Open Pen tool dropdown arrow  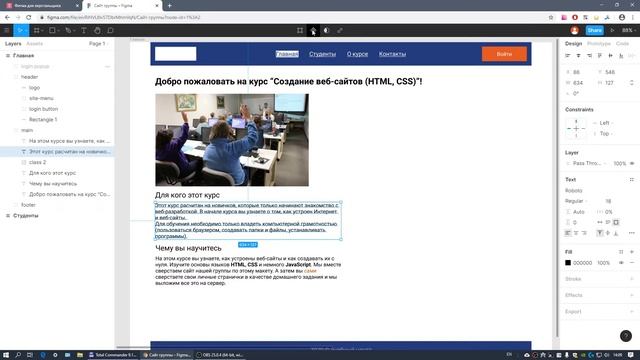tap(74, 31)
